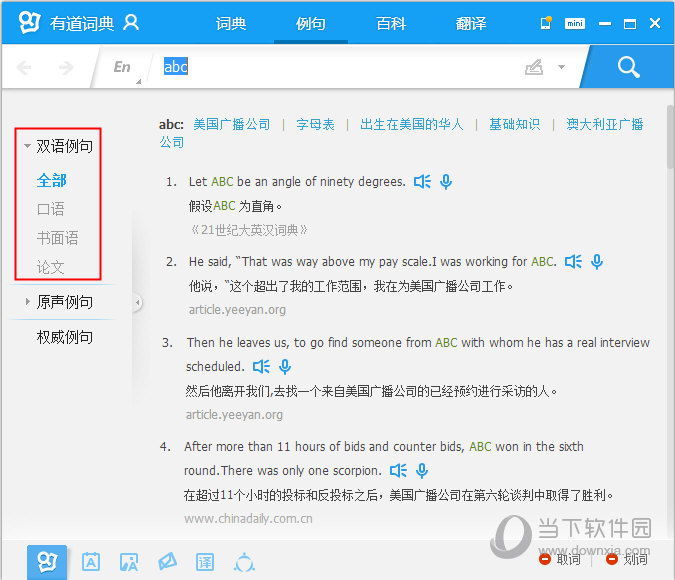675x580 pixels.
Task: Open the 字母表 meaning link
Action: tap(315, 124)
